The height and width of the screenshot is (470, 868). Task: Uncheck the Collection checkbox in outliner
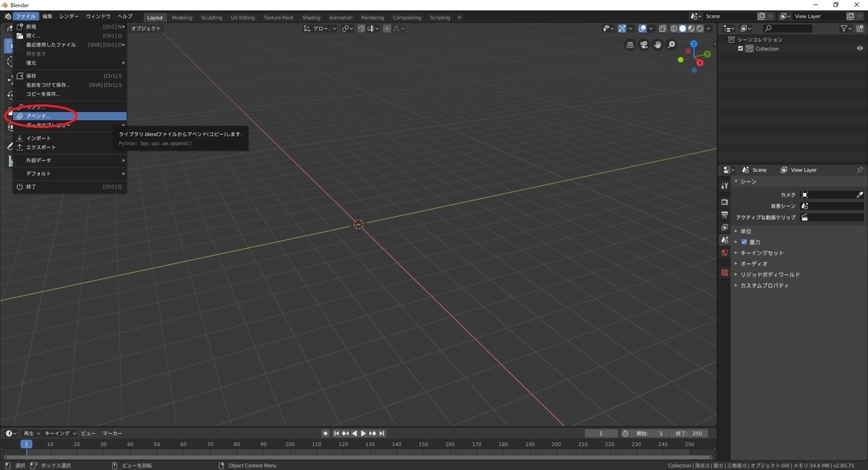click(x=740, y=48)
